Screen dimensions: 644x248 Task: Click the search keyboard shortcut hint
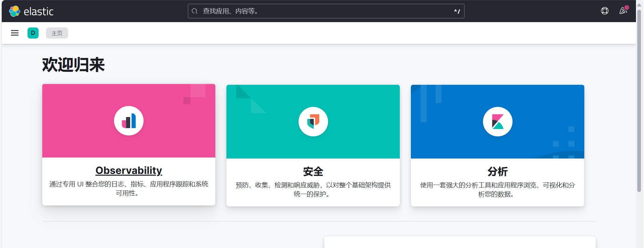pyautogui.click(x=457, y=11)
